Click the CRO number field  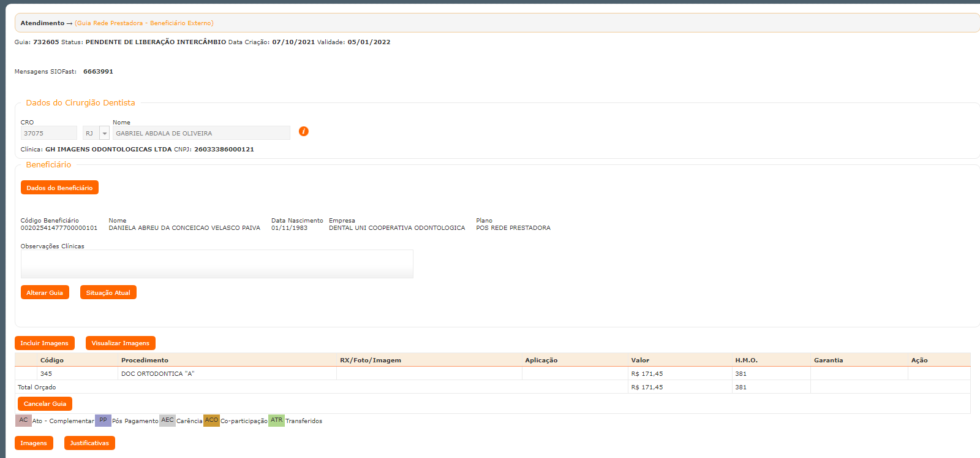pyautogui.click(x=48, y=133)
